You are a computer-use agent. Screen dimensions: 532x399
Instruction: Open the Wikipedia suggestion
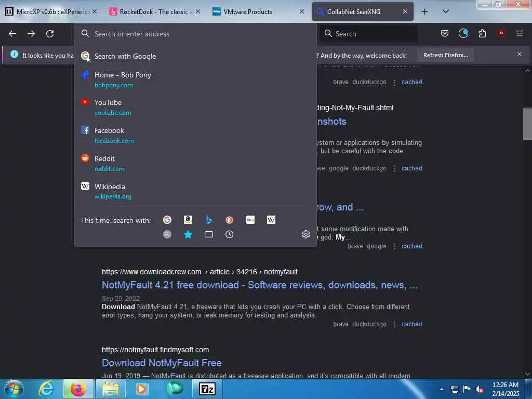195,191
